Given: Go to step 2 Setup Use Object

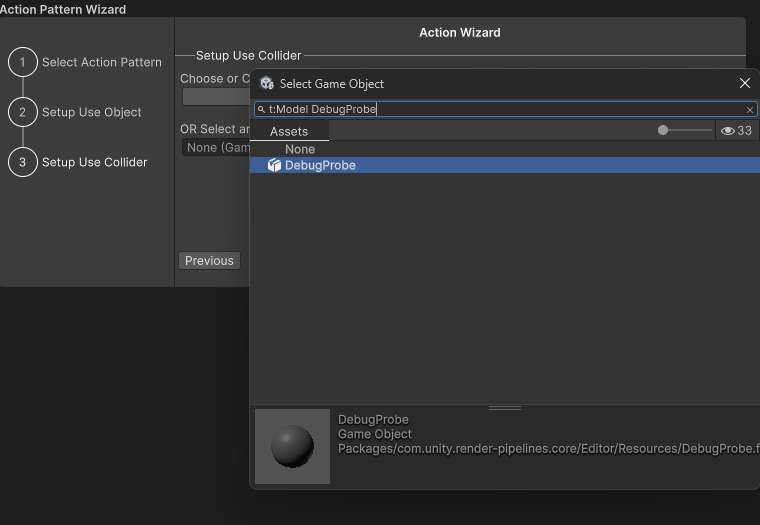Looking at the screenshot, I should [x=75, y=112].
